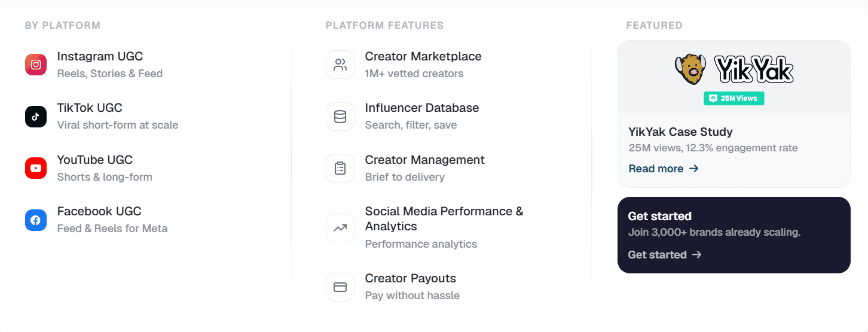Click 'Search, filter, save' subtitle
The width and height of the screenshot is (868, 332).
click(411, 125)
